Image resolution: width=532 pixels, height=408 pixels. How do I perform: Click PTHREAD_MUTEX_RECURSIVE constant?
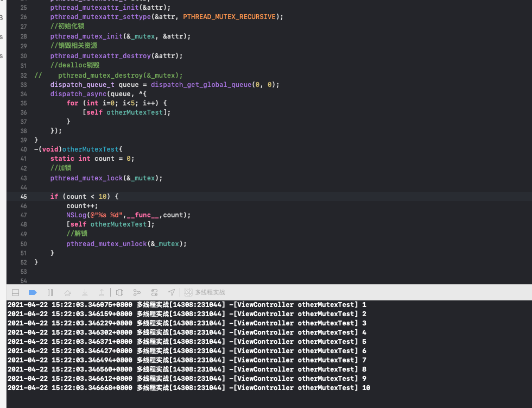pos(229,17)
